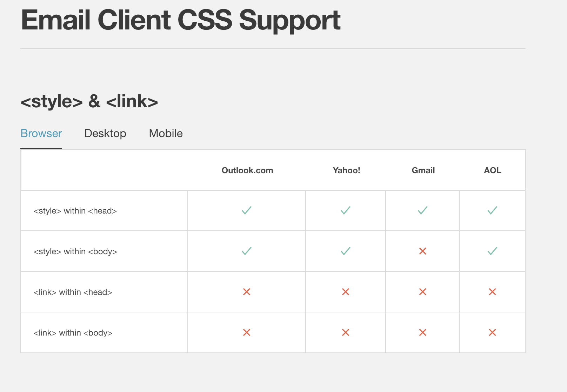The width and height of the screenshot is (567, 392).
Task: Click the Gmail checkmark for style within head
Action: 422,210
